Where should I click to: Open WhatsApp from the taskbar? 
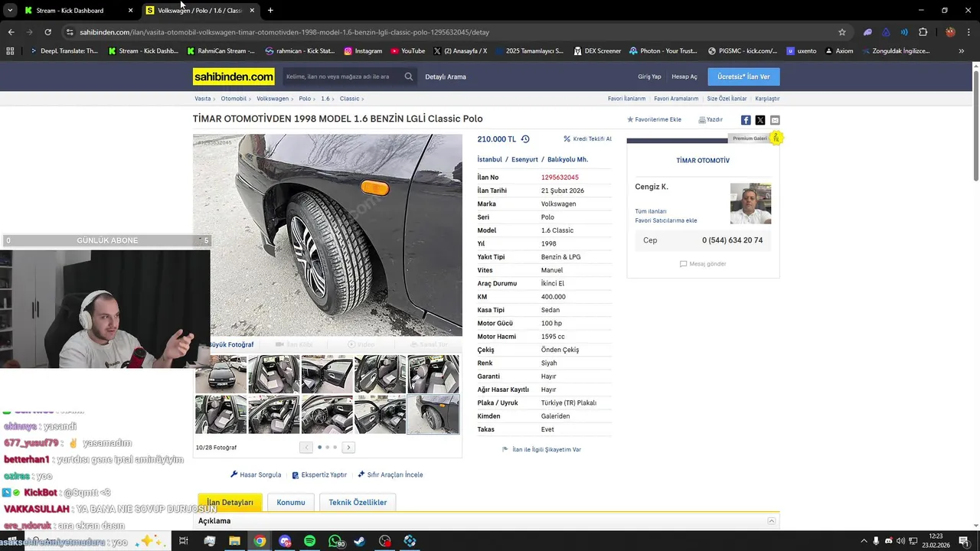click(335, 541)
